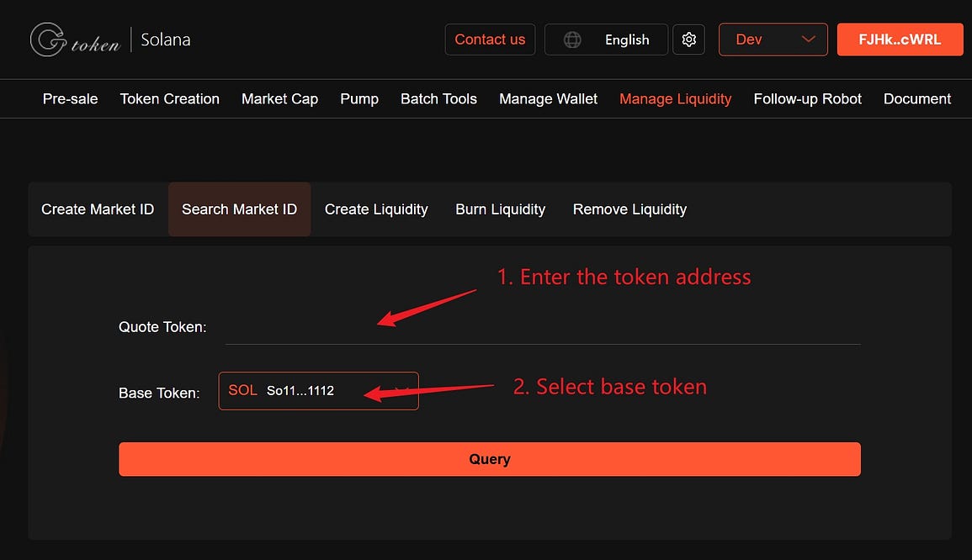The width and height of the screenshot is (972, 560).
Task: Click the globe language icon
Action: tap(572, 40)
